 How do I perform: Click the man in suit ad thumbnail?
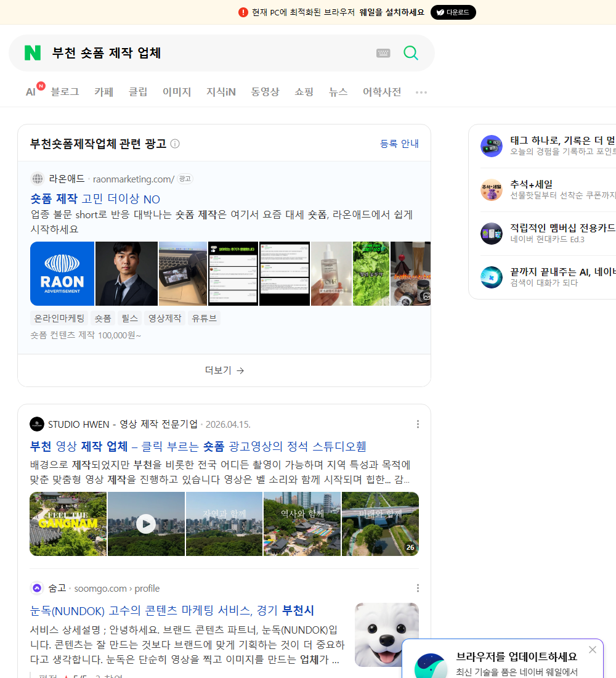[126, 274]
